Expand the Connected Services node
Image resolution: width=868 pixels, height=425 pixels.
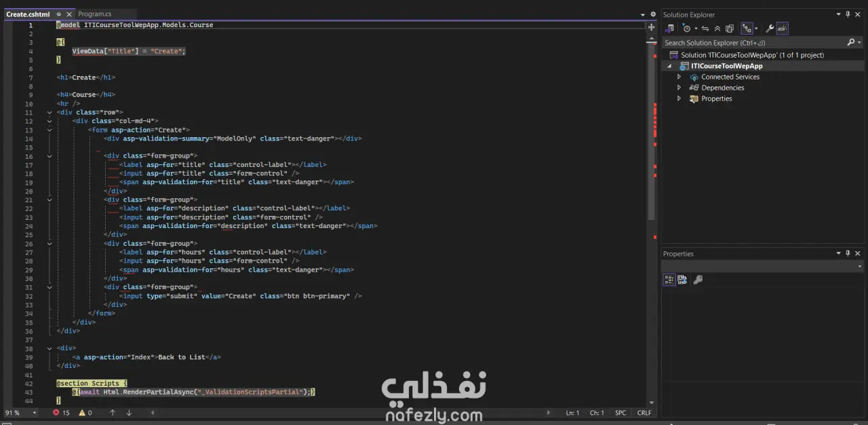(679, 77)
